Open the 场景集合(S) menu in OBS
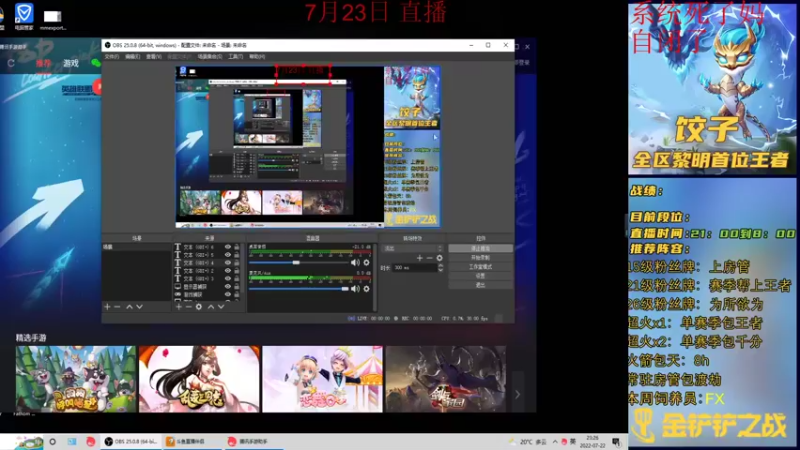 point(210,57)
